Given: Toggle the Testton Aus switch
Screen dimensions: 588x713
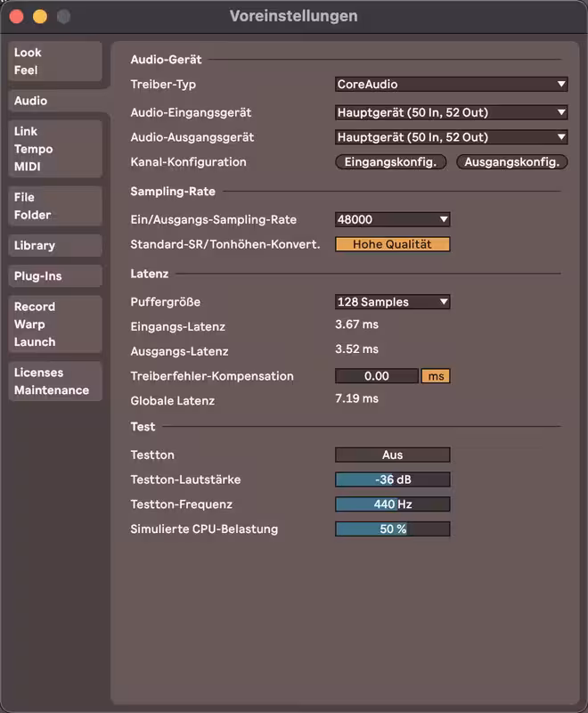Looking at the screenshot, I should coord(393,455).
